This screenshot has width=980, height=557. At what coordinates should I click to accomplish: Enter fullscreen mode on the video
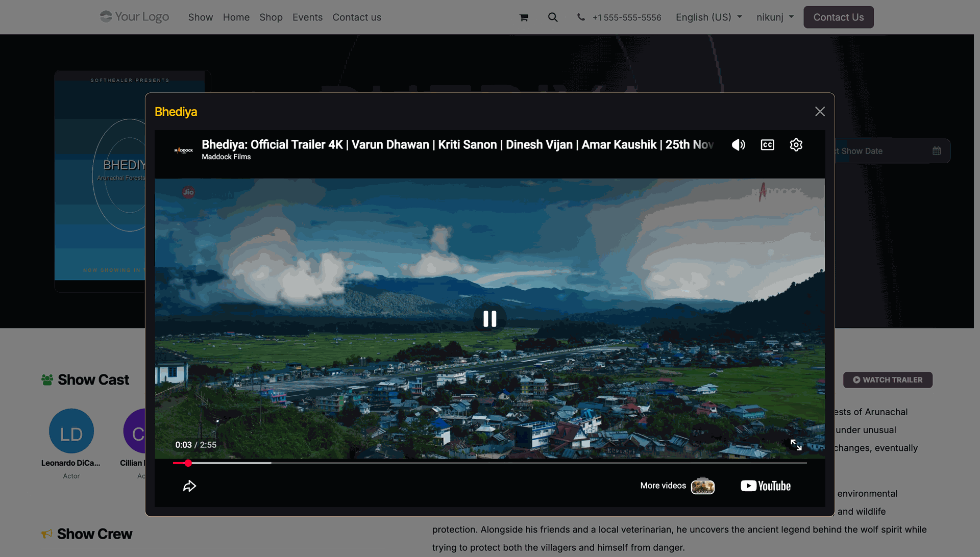click(x=796, y=445)
